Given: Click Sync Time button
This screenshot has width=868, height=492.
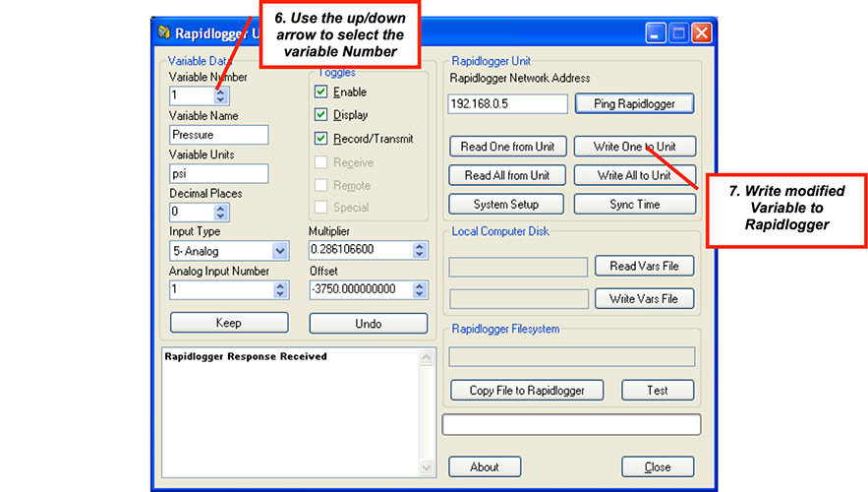Looking at the screenshot, I should (635, 204).
